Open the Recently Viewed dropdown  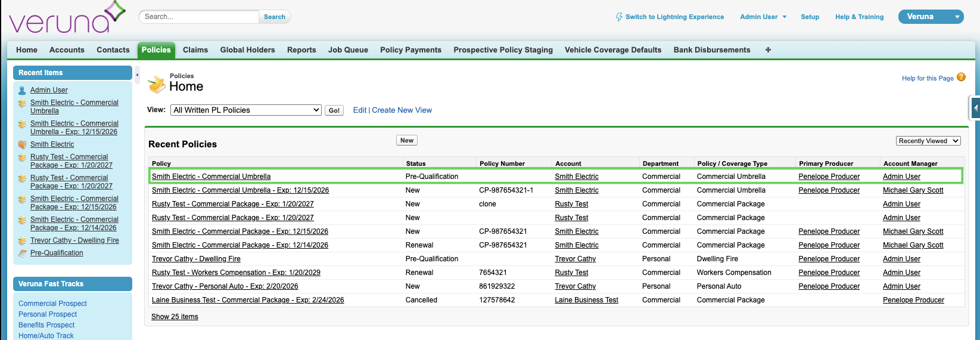click(x=928, y=141)
